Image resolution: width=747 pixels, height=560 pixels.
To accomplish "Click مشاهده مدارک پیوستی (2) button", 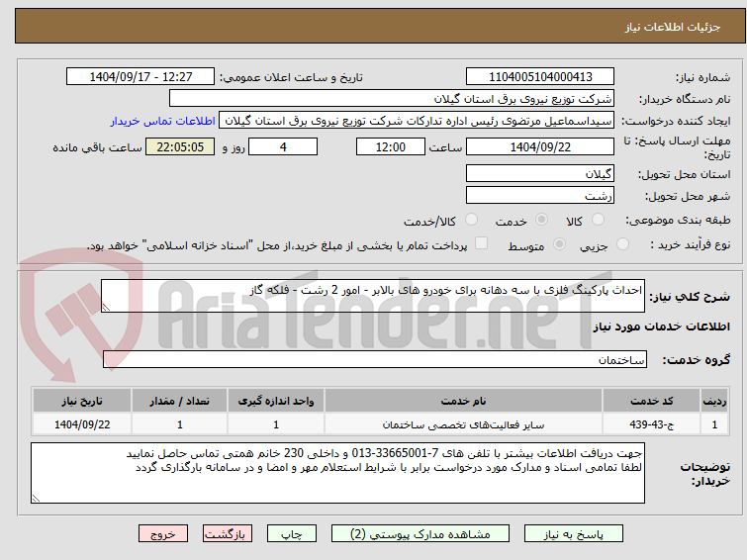I will (x=420, y=534).
